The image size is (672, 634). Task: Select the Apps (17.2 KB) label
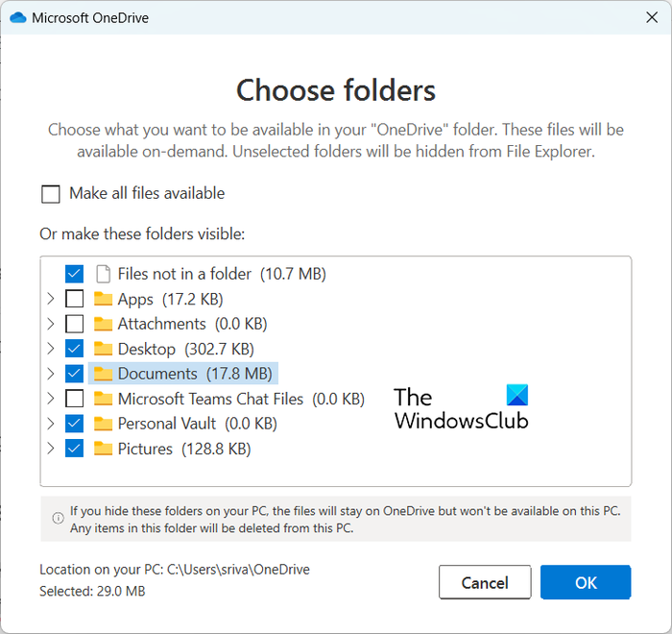click(171, 299)
